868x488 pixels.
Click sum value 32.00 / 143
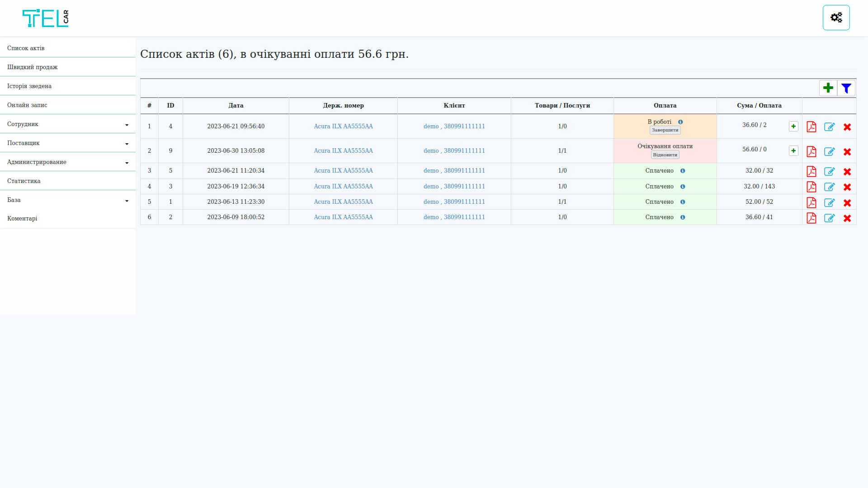point(759,187)
